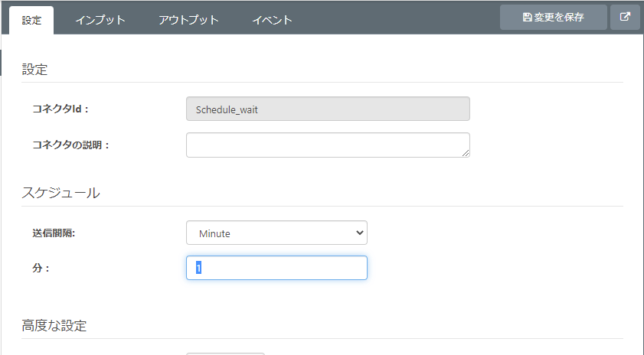Click the 分 field label
The height and width of the screenshot is (355, 644).
41,268
